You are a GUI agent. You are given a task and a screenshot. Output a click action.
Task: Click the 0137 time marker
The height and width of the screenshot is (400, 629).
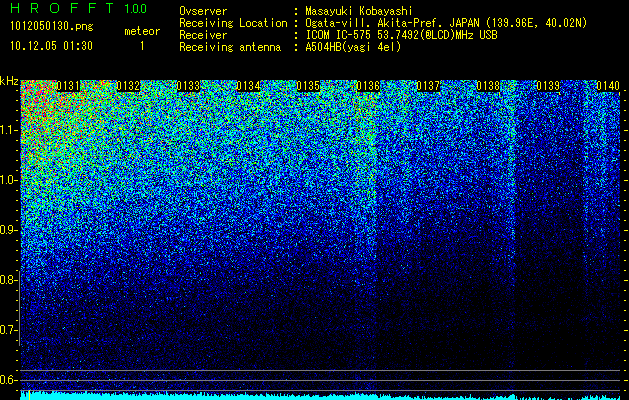[428, 86]
